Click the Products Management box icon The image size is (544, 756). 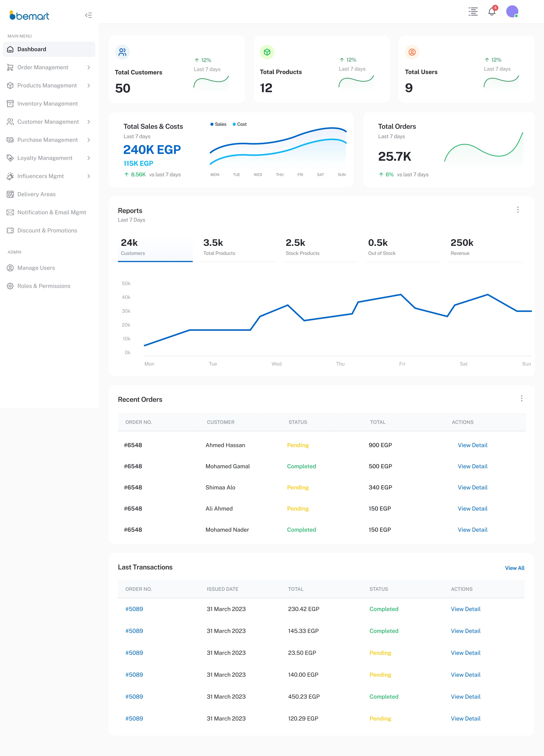[x=10, y=85]
